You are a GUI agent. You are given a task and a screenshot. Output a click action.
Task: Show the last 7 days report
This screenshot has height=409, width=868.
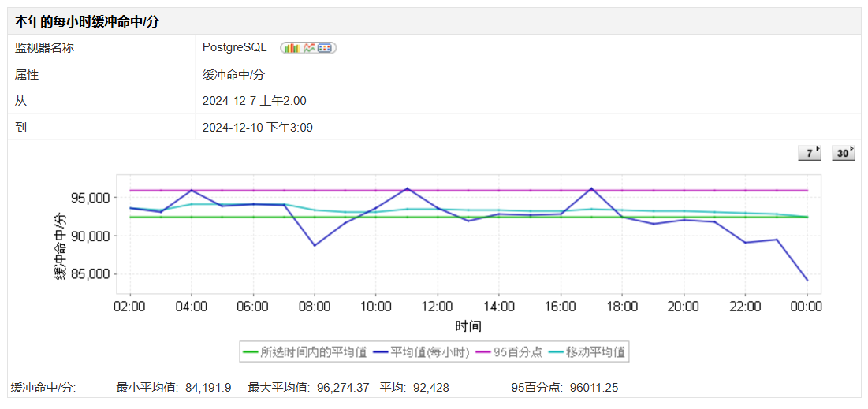click(x=809, y=153)
